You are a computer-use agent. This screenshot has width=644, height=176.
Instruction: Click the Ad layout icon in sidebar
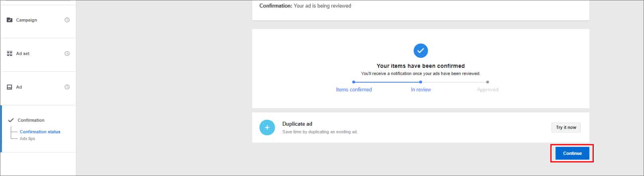click(10, 87)
